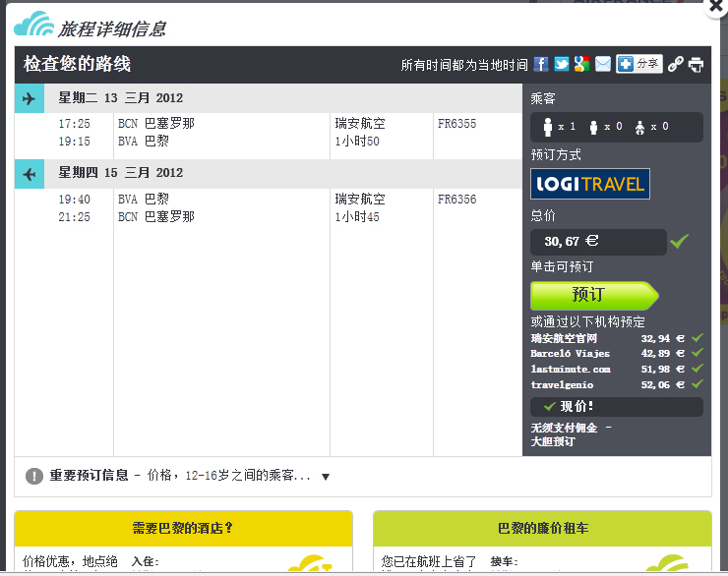Click the 1小时45 duration text
The width and height of the screenshot is (728, 576).
(357, 217)
